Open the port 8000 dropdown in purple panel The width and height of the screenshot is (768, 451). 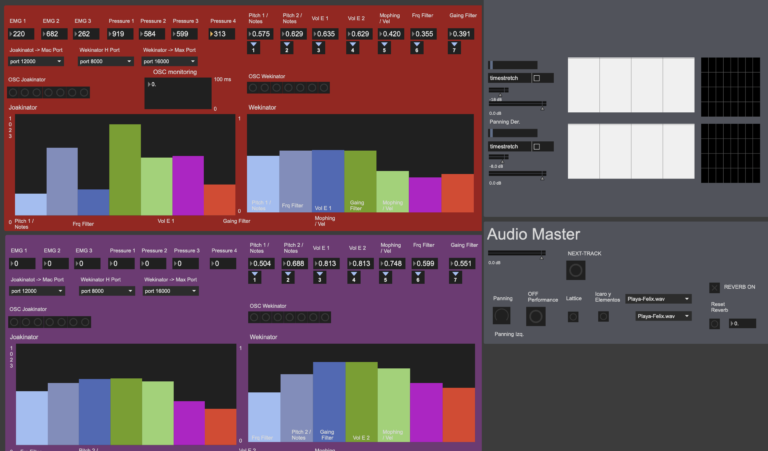click(x=107, y=291)
